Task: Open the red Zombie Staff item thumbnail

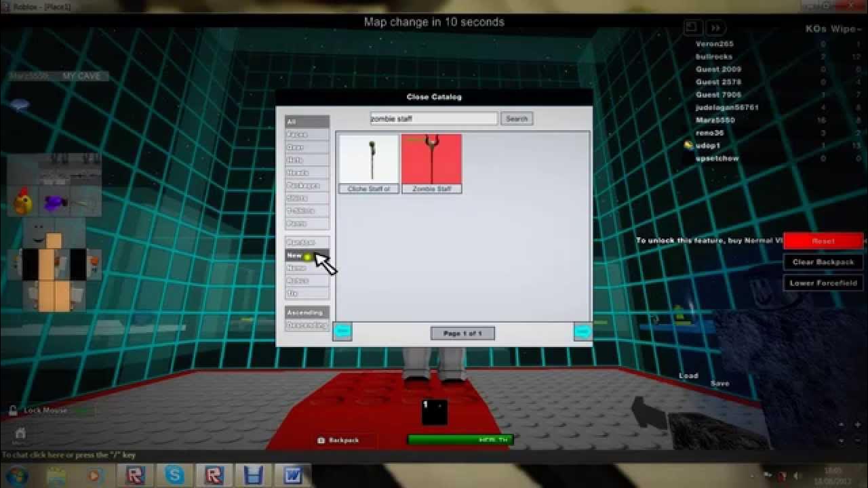Action: [x=432, y=164]
